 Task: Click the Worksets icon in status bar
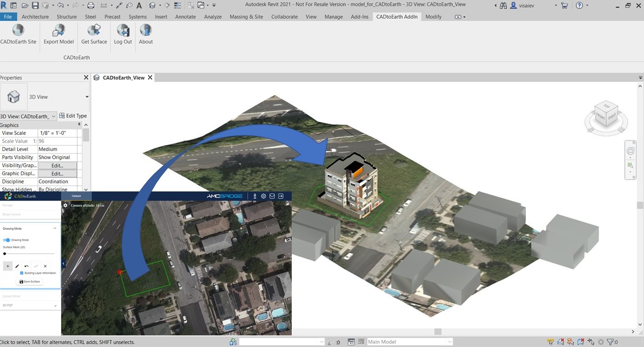233,342
